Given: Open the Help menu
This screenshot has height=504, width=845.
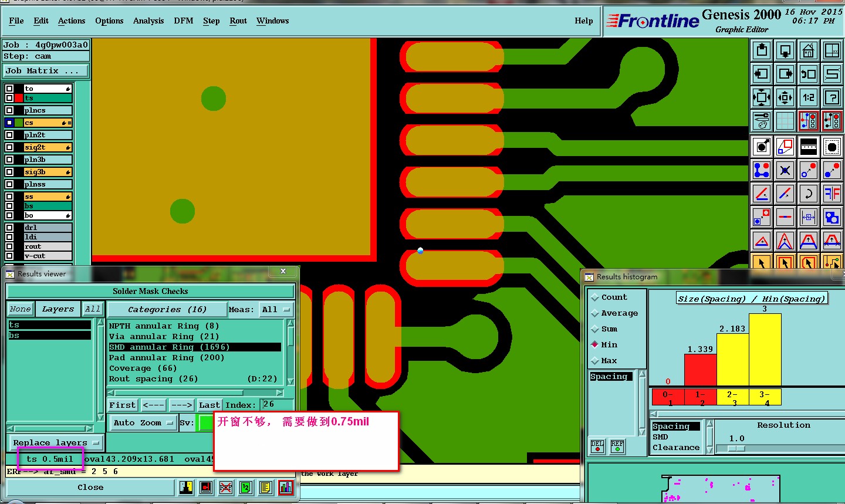Looking at the screenshot, I should [x=584, y=21].
